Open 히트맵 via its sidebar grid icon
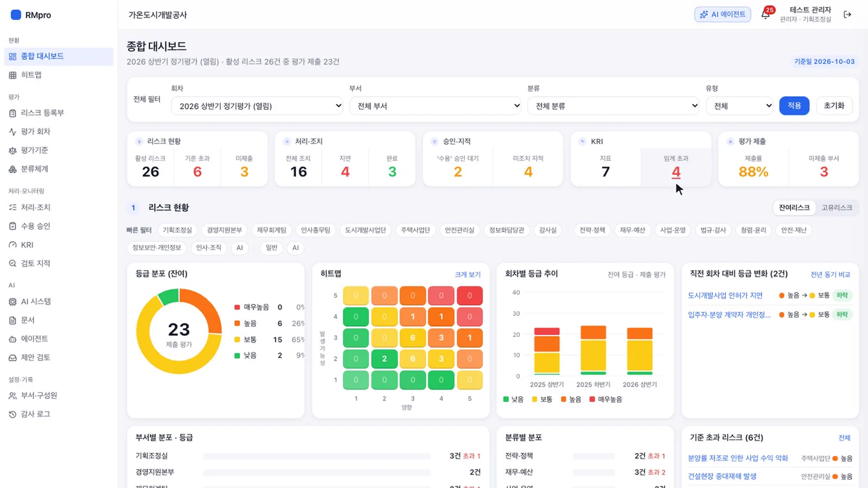Viewport: 868px width, 488px height. click(x=12, y=75)
